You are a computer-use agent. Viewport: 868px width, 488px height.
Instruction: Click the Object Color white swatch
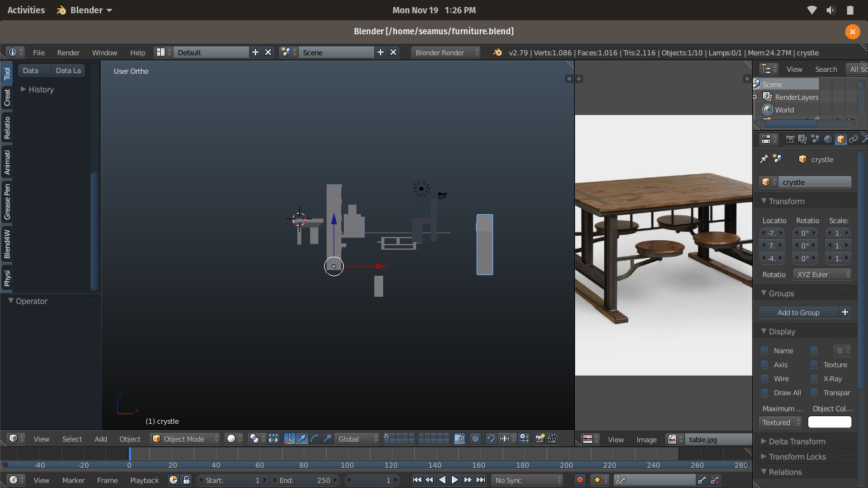point(829,423)
